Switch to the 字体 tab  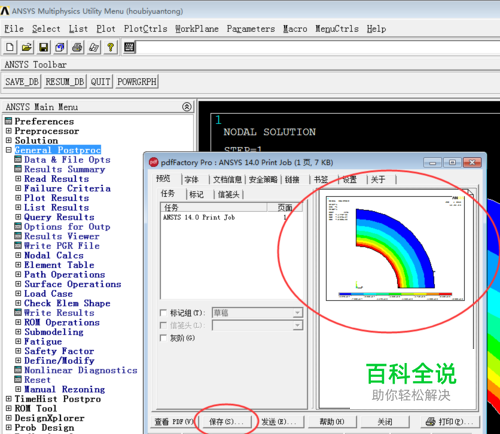click(191, 180)
